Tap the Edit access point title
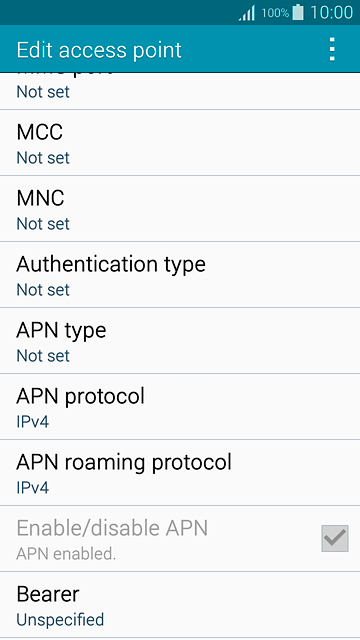The width and height of the screenshot is (360, 640). (99, 50)
